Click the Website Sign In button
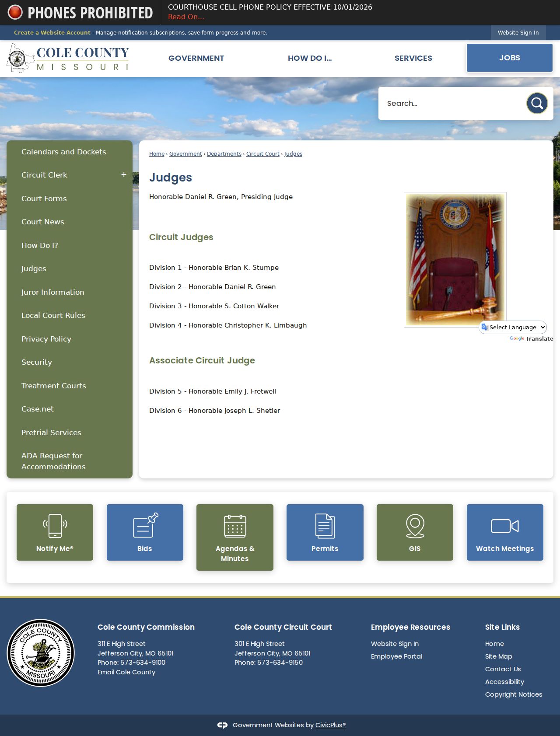 click(x=518, y=32)
